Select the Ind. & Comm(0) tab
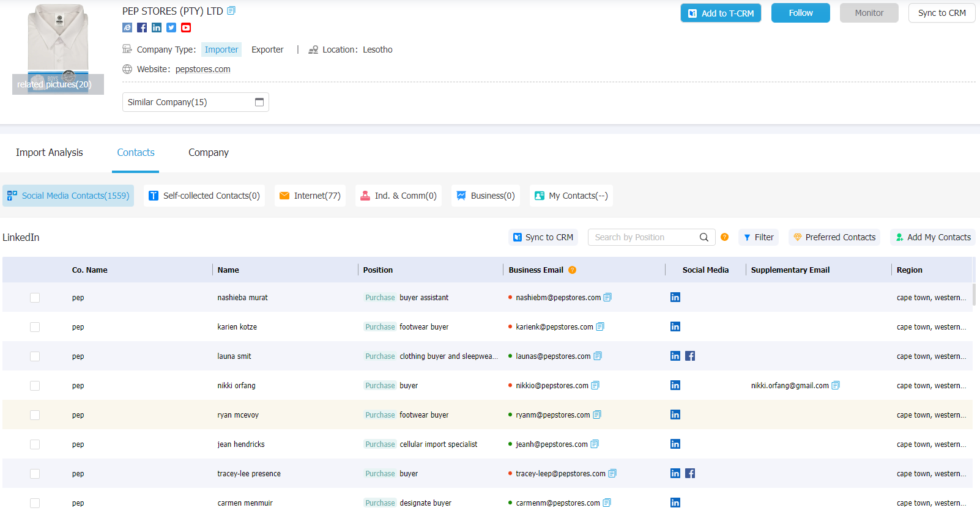The width and height of the screenshot is (980, 516). tap(398, 196)
